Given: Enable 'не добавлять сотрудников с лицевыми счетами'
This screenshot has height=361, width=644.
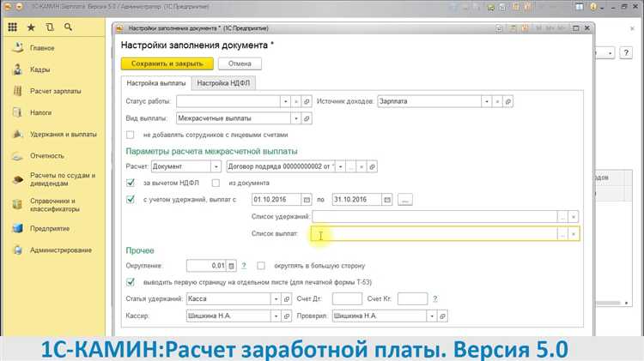Looking at the screenshot, I should (x=131, y=135).
